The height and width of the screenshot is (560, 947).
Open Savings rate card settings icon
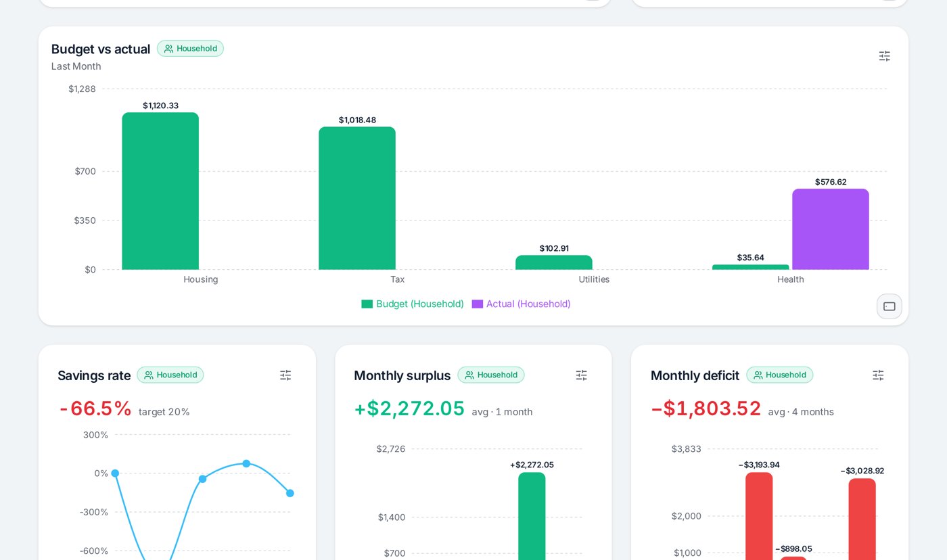tap(285, 375)
